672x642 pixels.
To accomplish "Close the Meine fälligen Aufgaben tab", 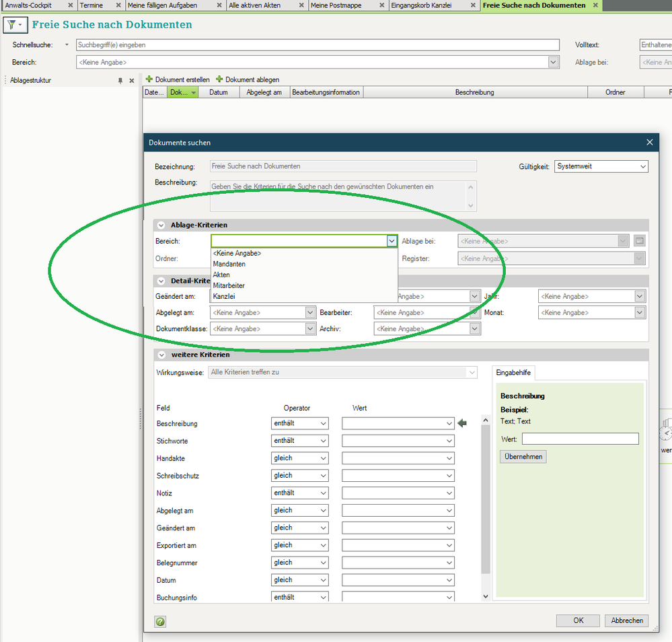I will click(219, 5).
